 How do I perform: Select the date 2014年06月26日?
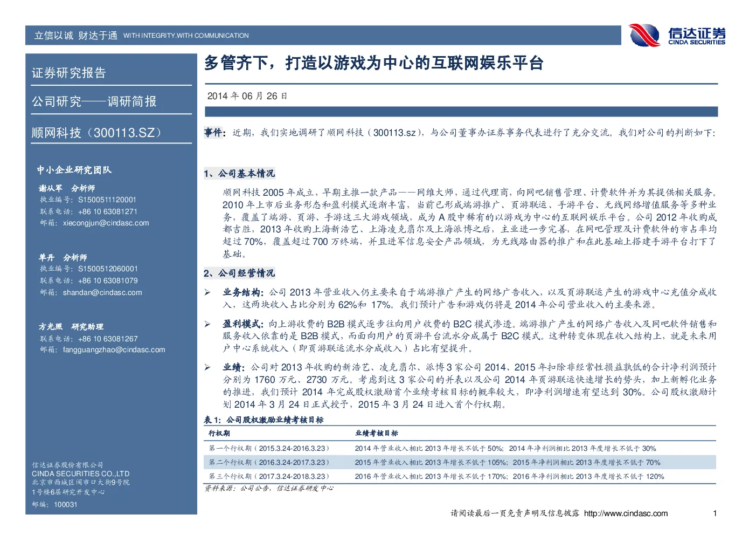pyautogui.click(x=247, y=96)
